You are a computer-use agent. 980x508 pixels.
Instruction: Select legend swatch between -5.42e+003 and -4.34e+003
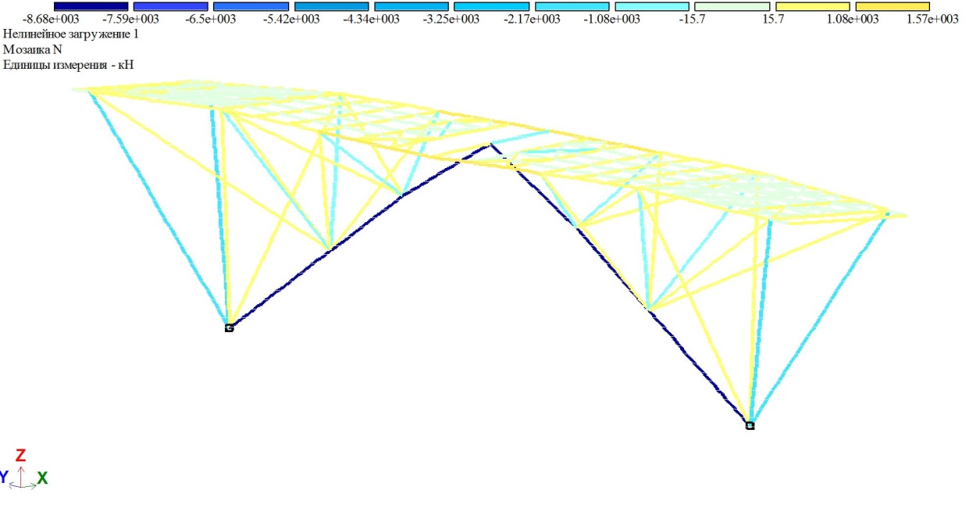pyautogui.click(x=330, y=6)
